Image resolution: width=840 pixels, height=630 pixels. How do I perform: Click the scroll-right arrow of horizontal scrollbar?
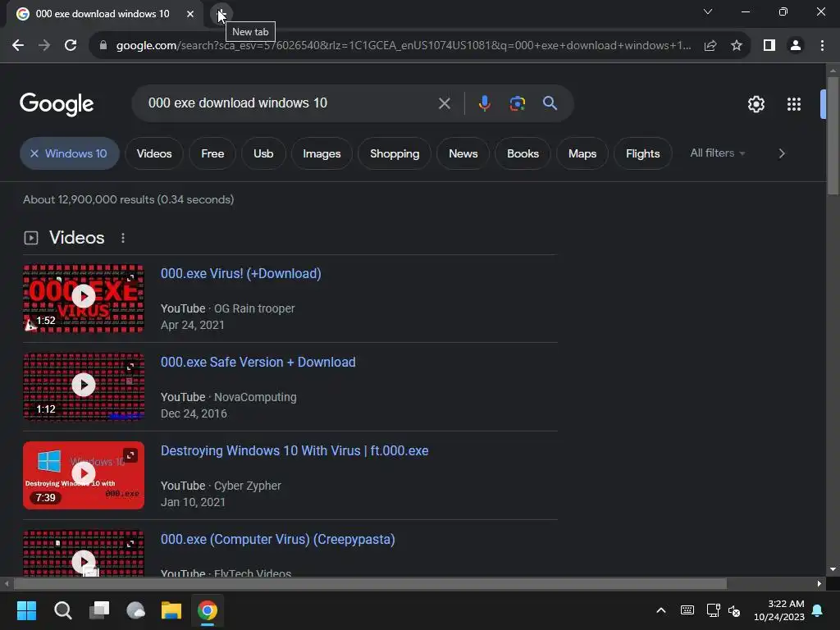(819, 583)
